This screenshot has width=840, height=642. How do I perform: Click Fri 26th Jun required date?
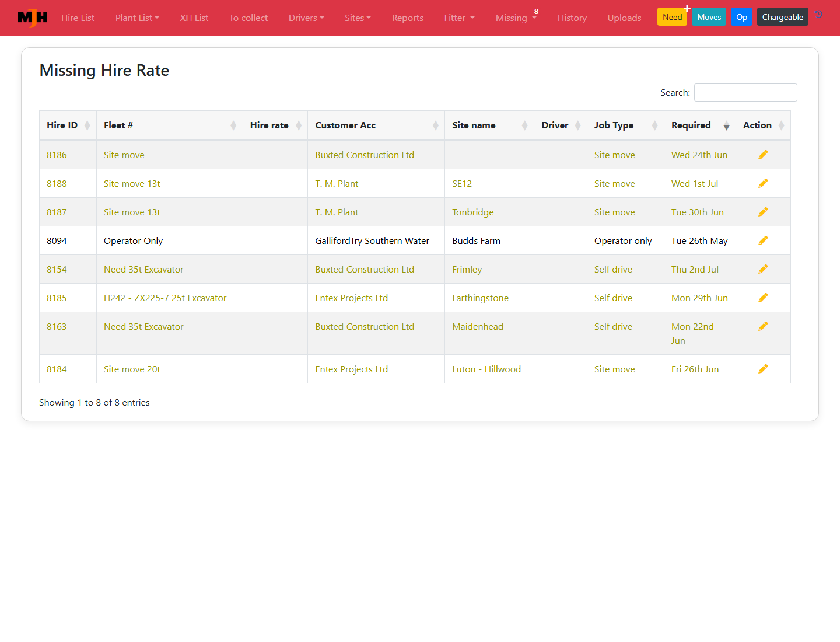695,369
